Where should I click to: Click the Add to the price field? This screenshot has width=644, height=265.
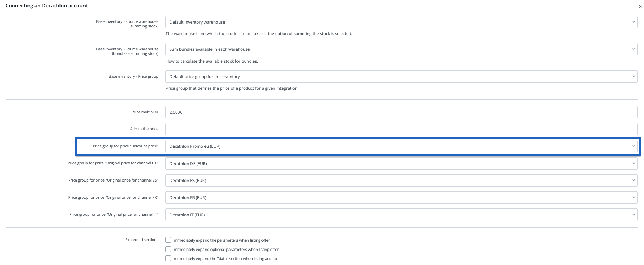click(x=401, y=129)
